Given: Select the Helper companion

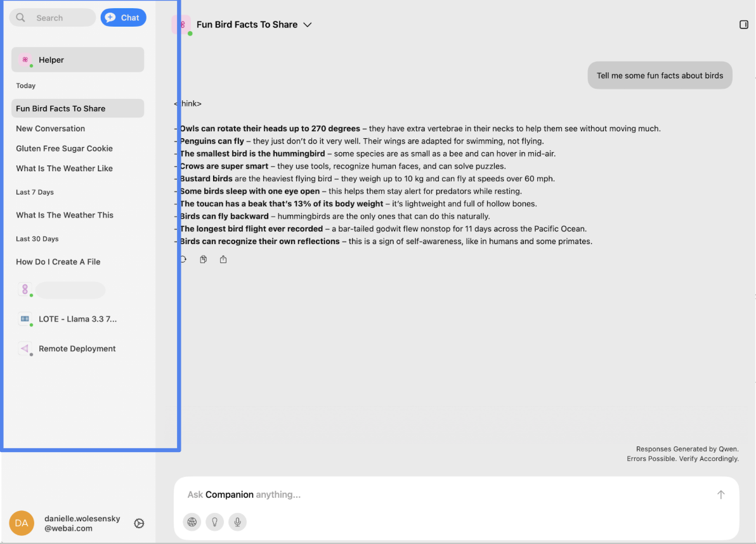Looking at the screenshot, I should tap(77, 60).
